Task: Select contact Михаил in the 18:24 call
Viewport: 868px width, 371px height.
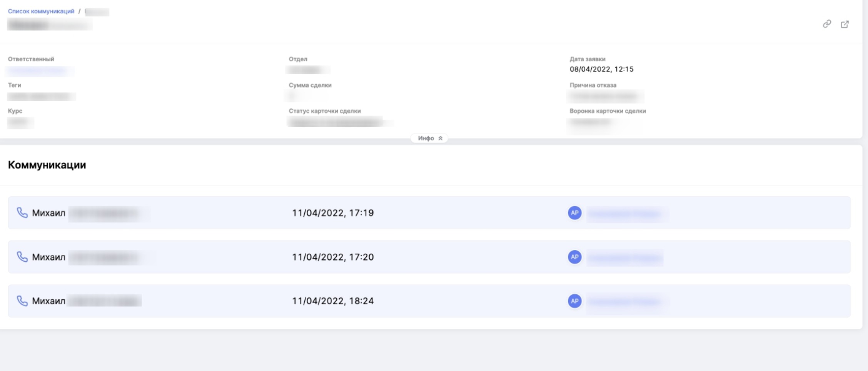Action: [x=48, y=301]
